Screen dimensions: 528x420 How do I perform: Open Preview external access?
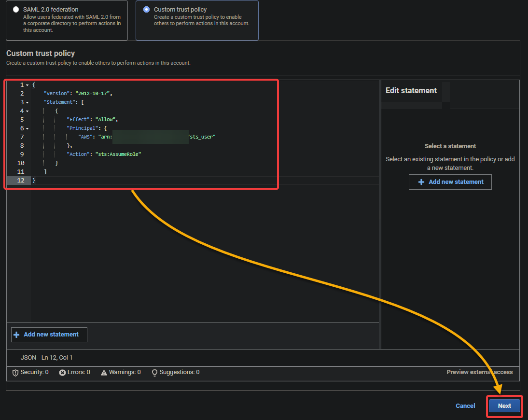pyautogui.click(x=480, y=372)
